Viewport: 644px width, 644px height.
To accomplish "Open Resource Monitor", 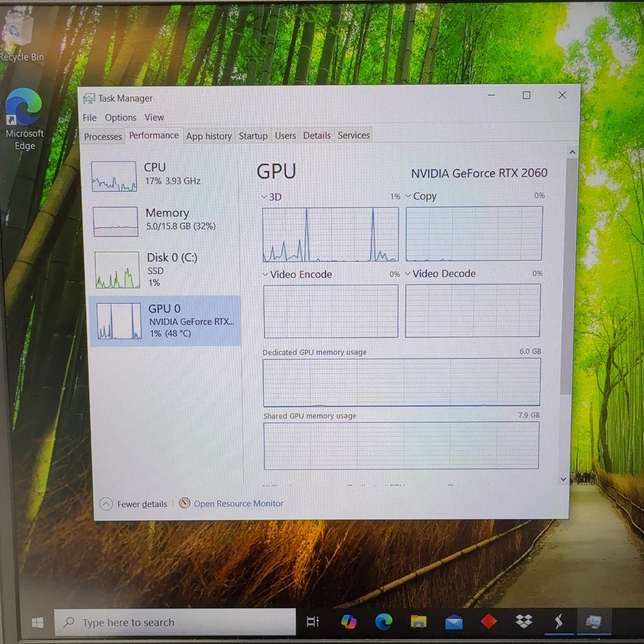I will 238,503.
